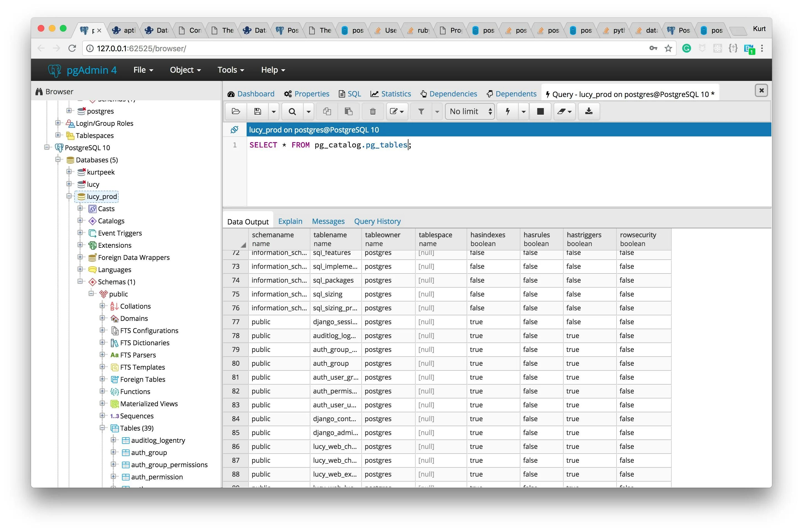803x532 pixels.
Task: Click the Open File folder icon
Action: [x=236, y=111]
